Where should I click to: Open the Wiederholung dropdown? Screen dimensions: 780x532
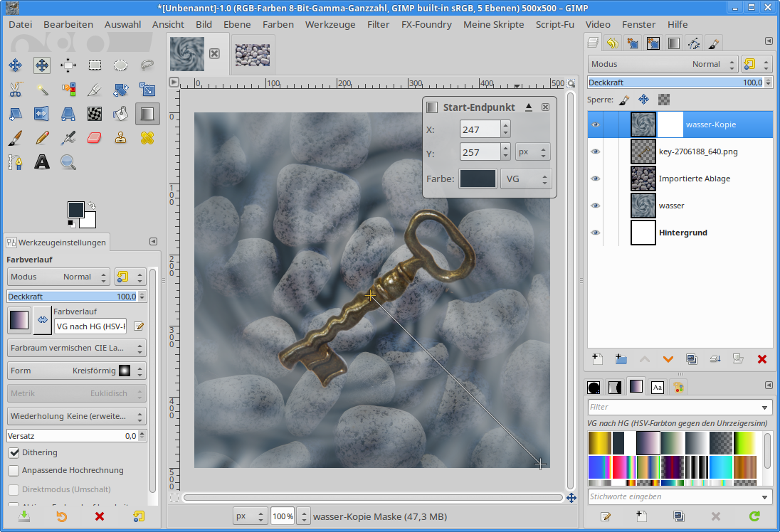point(77,416)
